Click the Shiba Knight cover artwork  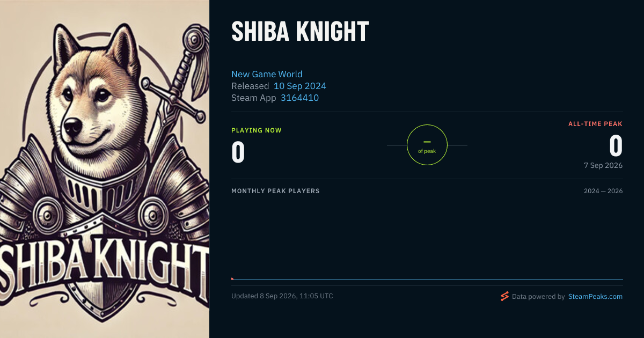click(x=105, y=169)
